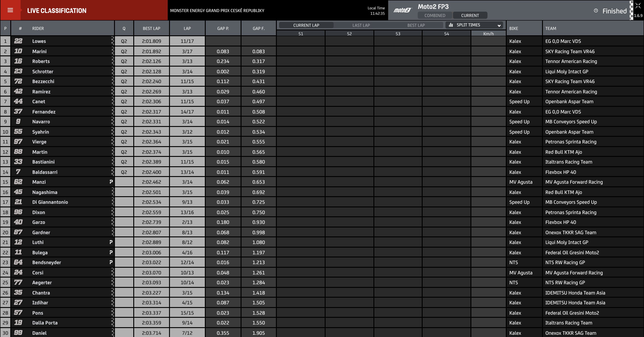Click the Km/h column header

(x=489, y=34)
